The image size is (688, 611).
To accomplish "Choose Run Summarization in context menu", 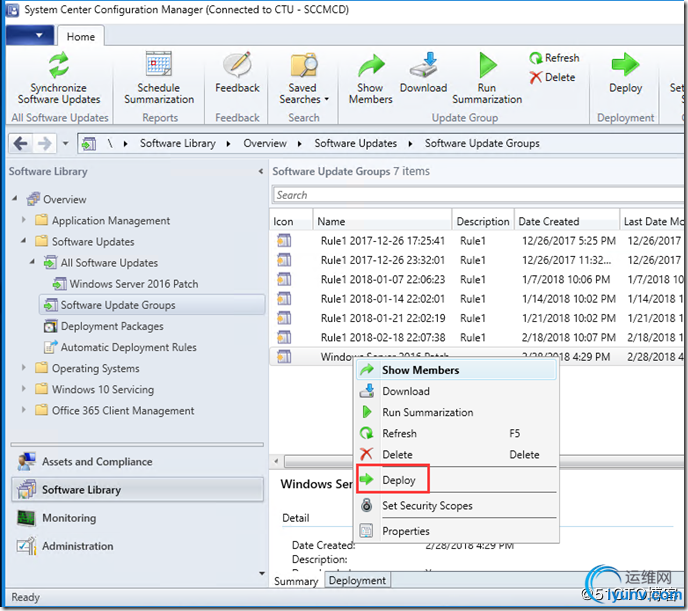I will pos(456,412).
